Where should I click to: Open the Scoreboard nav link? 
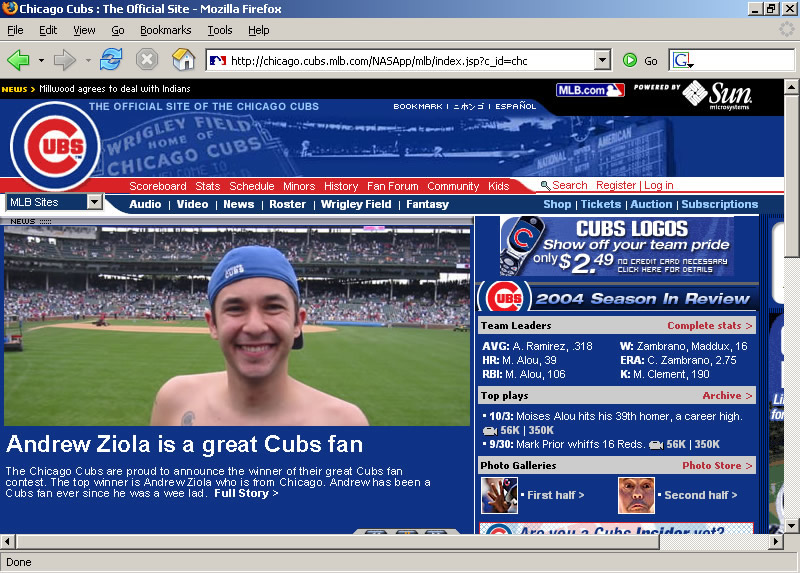[158, 186]
